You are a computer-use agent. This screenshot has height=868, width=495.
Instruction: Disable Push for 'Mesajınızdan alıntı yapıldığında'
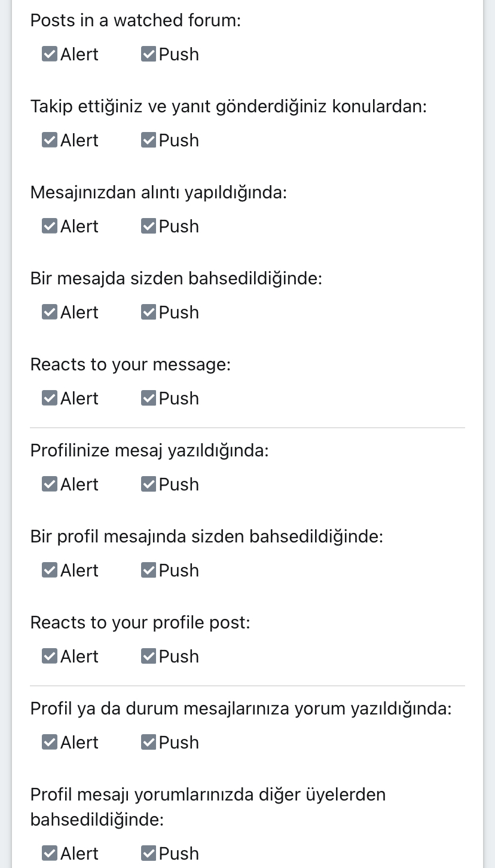[x=148, y=226]
